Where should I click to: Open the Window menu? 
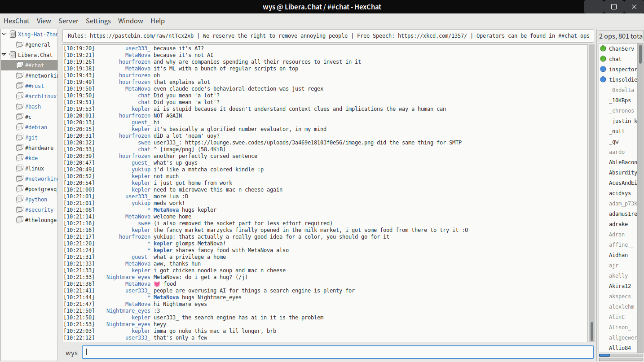pyautogui.click(x=130, y=21)
